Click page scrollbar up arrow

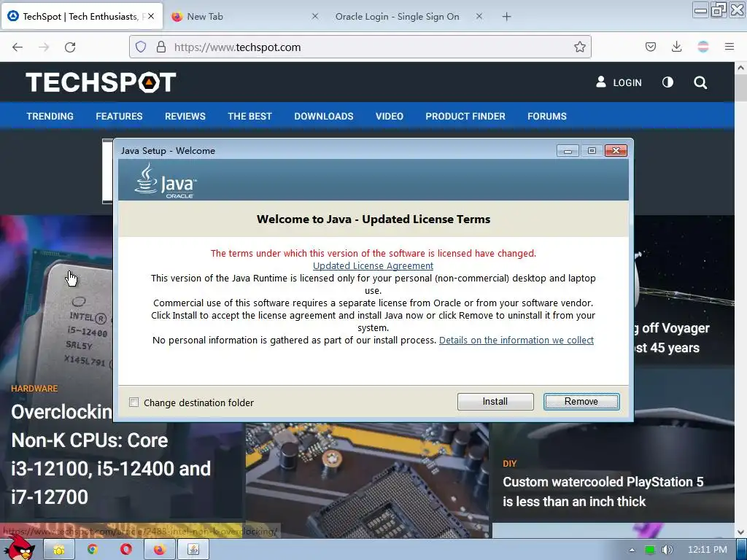pyautogui.click(x=741, y=68)
